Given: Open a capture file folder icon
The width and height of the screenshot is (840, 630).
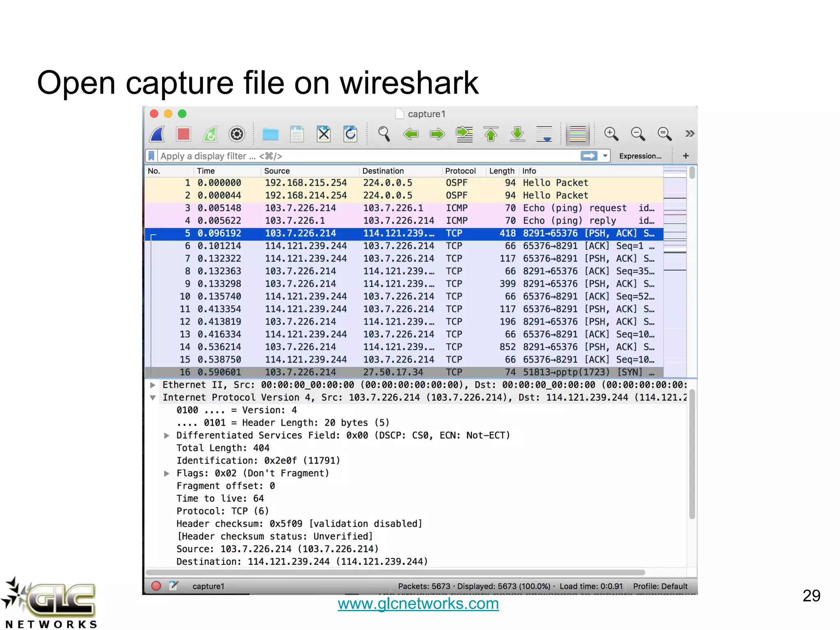Looking at the screenshot, I should 270,134.
